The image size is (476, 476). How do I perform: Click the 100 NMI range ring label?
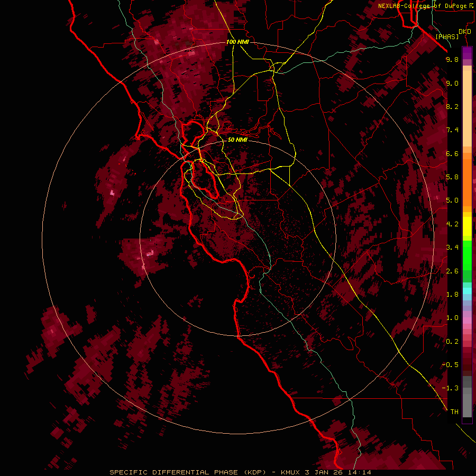coord(237,42)
